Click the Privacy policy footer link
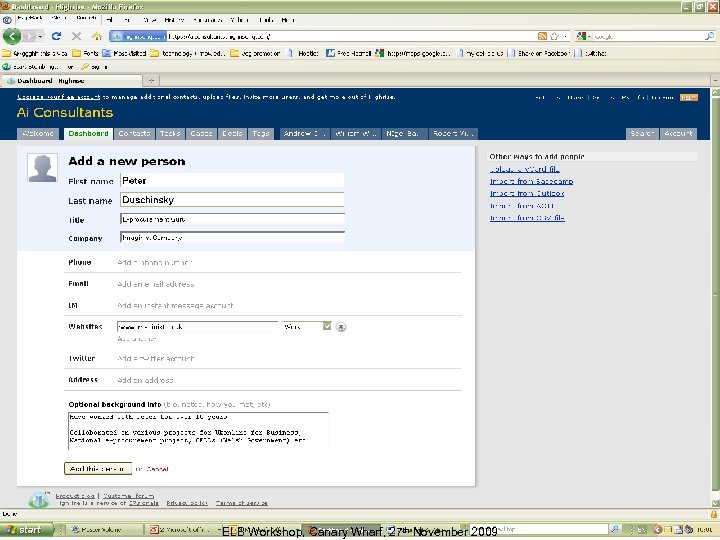 (187, 503)
